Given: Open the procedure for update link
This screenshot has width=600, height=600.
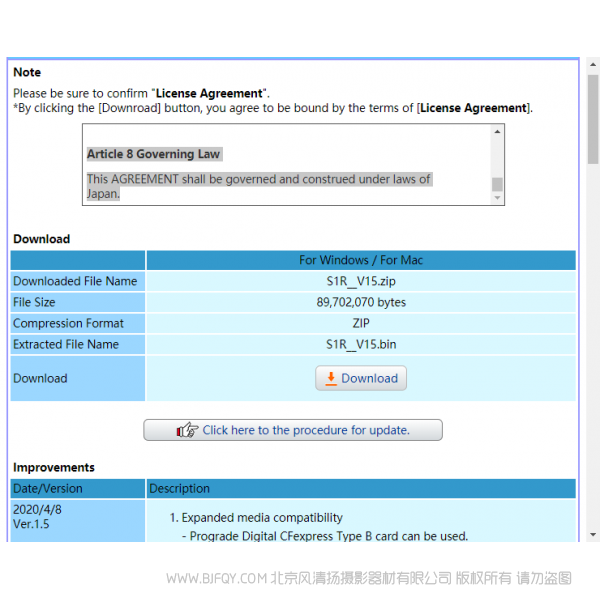Looking at the screenshot, I should pyautogui.click(x=305, y=430).
